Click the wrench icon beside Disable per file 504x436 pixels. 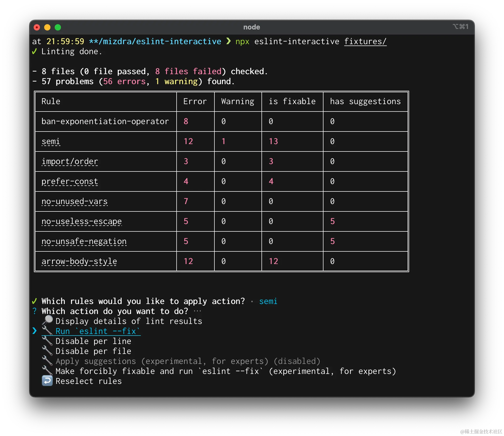(x=47, y=351)
